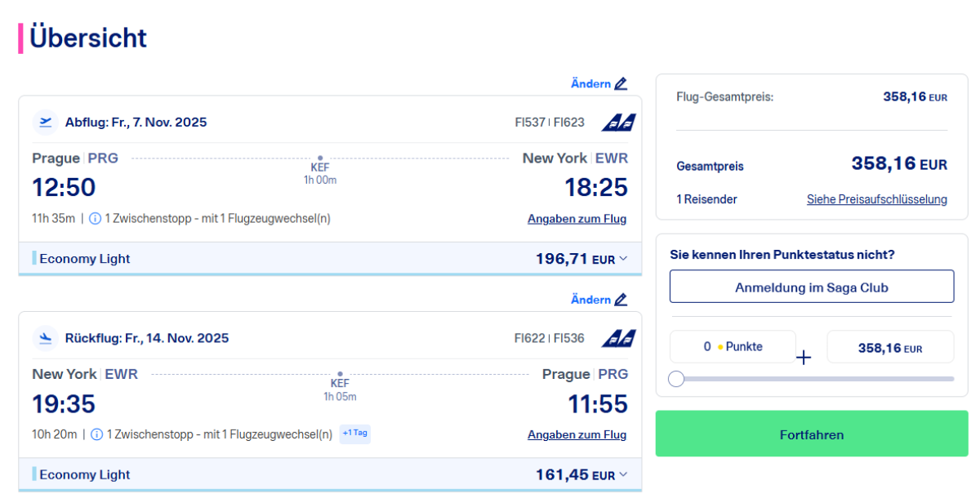Click the pencil icon above the return flight
Viewport: 980px width, 503px height.
(621, 300)
